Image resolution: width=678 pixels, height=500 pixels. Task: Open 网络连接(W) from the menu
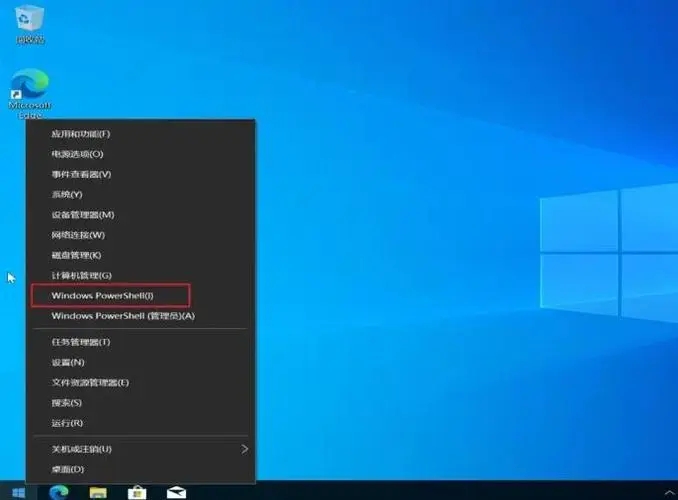pos(78,235)
